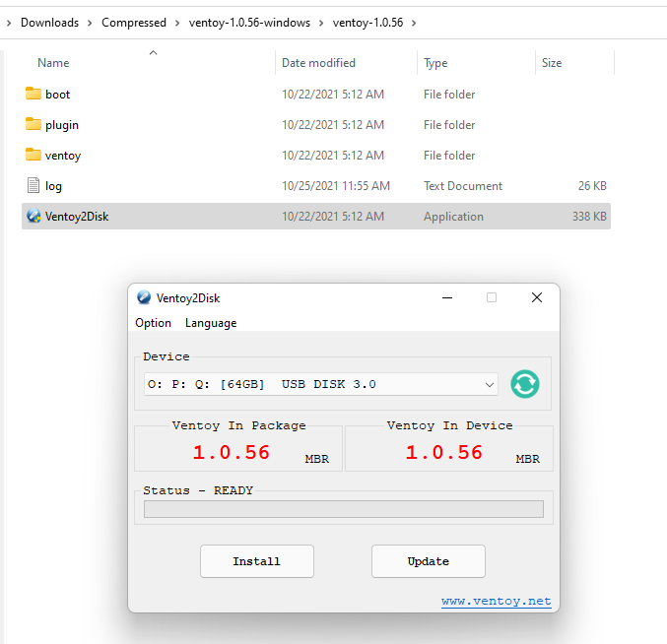The image size is (667, 644).
Task: Click the boot folder icon
Action: tap(33, 94)
